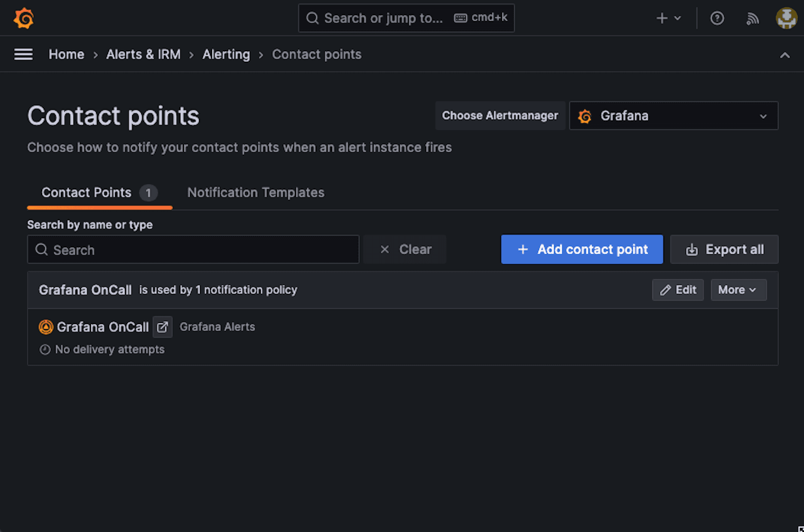Switch to Notification Templates tab
804x532 pixels.
(256, 192)
